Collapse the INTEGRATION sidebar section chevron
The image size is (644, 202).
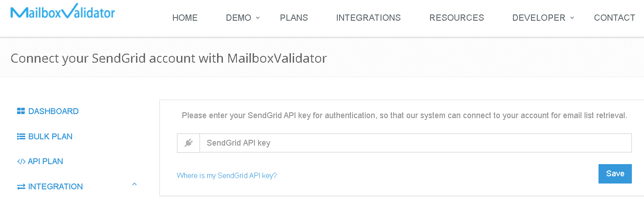click(x=134, y=184)
